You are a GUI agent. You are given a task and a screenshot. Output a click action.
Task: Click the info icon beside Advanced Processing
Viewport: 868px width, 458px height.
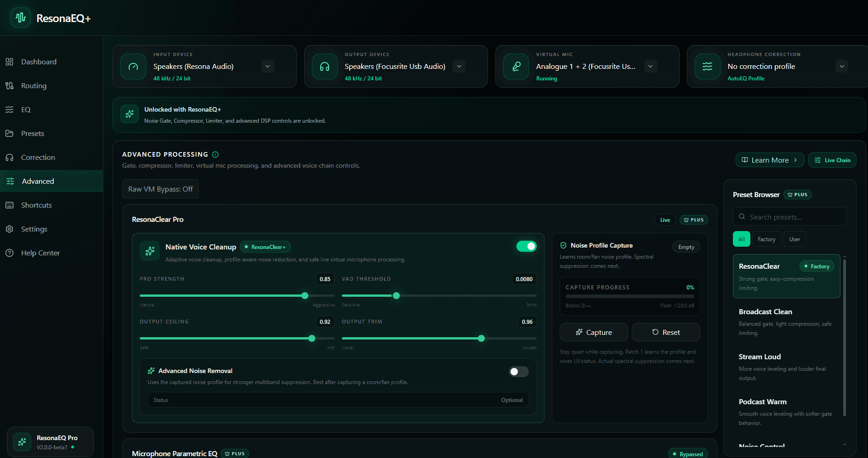[x=216, y=154]
